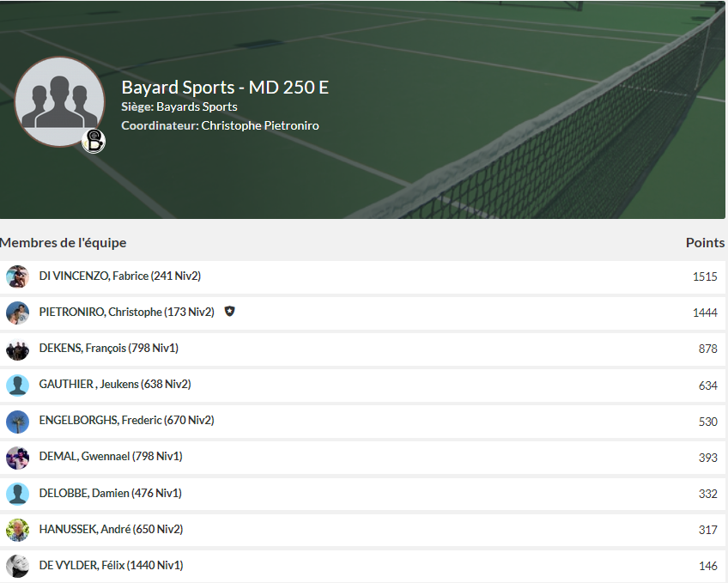The height and width of the screenshot is (583, 728).
Task: Open André Hanussek's profile photo
Action: (x=18, y=530)
